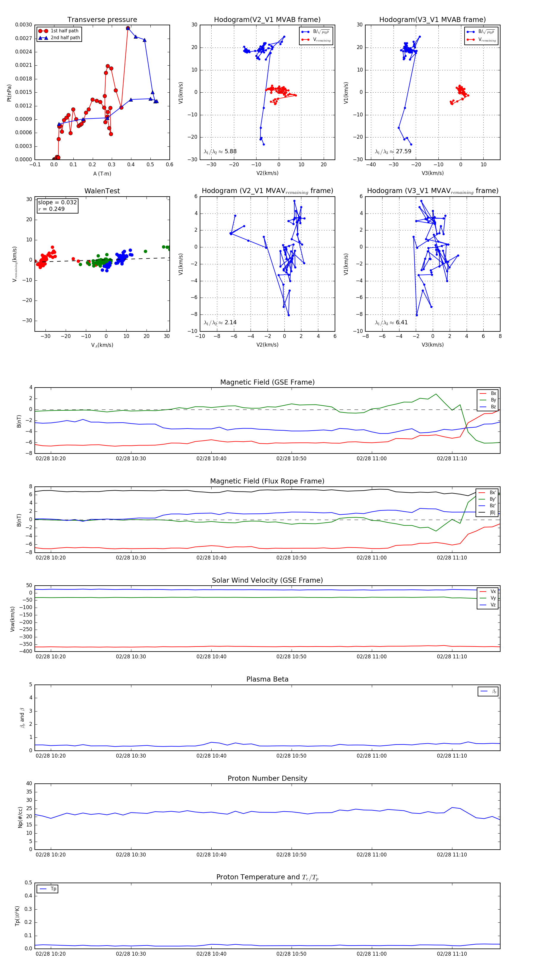
Task: Click 'A (T·m)' x-axis label
Action: [x=102, y=174]
